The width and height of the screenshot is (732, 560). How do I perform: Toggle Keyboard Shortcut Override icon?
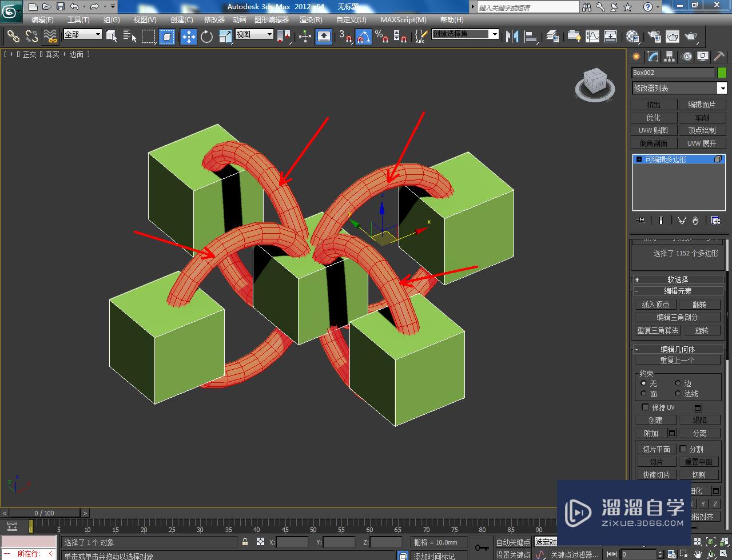coord(324,37)
